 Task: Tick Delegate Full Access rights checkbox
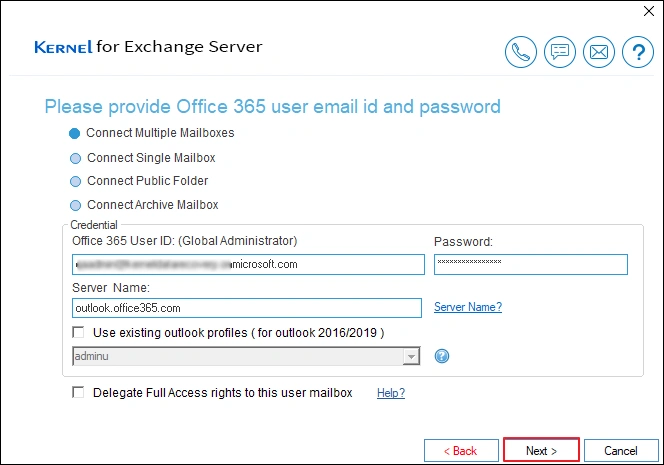pos(78,392)
